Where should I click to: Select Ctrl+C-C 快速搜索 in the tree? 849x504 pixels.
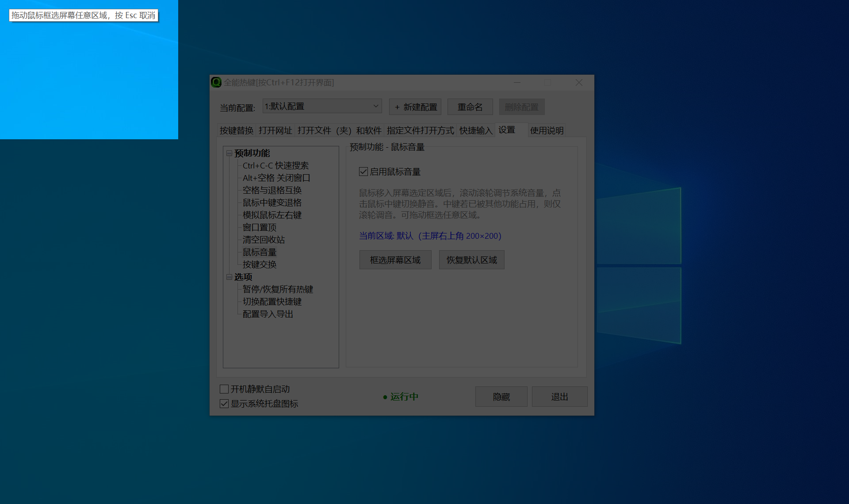tap(275, 165)
